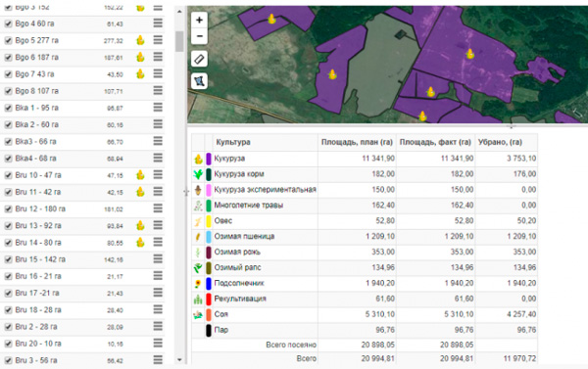Click the Кукуруза экспериментальная icon
The image size is (588, 369).
(198, 190)
